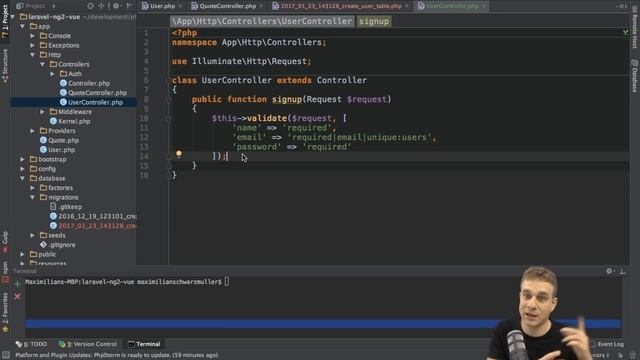Click the tool windows toggle icon in status bar
The height and width of the screenshot is (360, 640).
pyautogui.click(x=6, y=355)
